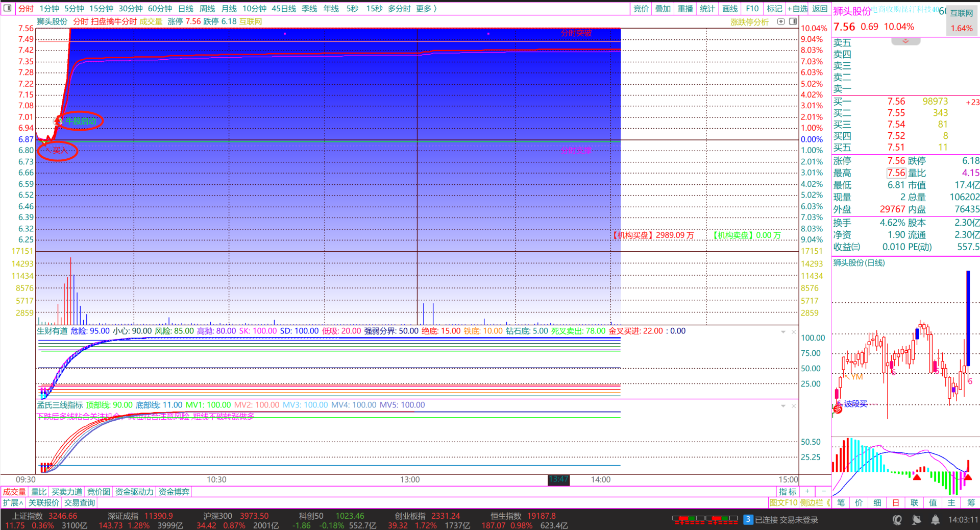Select the 多分时 multi-day view
Viewport: 980px width, 530px height.
click(x=399, y=9)
